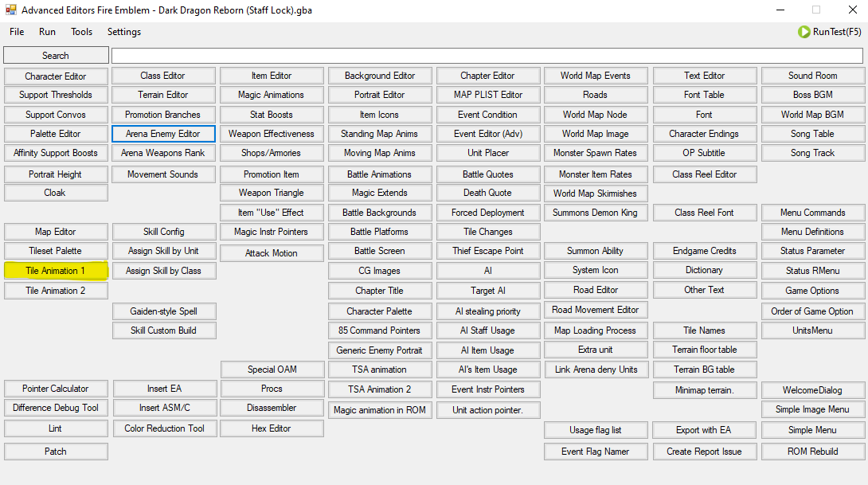Image resolution: width=868 pixels, height=485 pixels.
Task: Open Game Options
Action: [812, 291]
